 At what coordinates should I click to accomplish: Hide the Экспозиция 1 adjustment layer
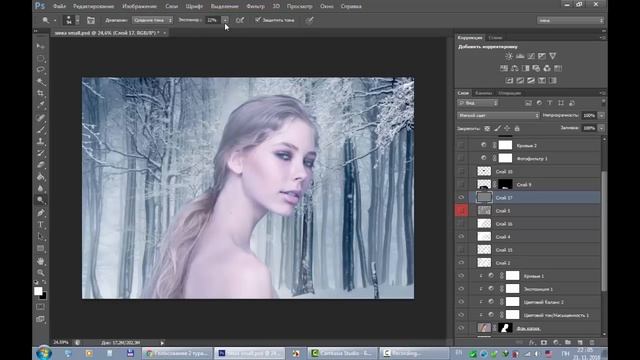pos(461,289)
